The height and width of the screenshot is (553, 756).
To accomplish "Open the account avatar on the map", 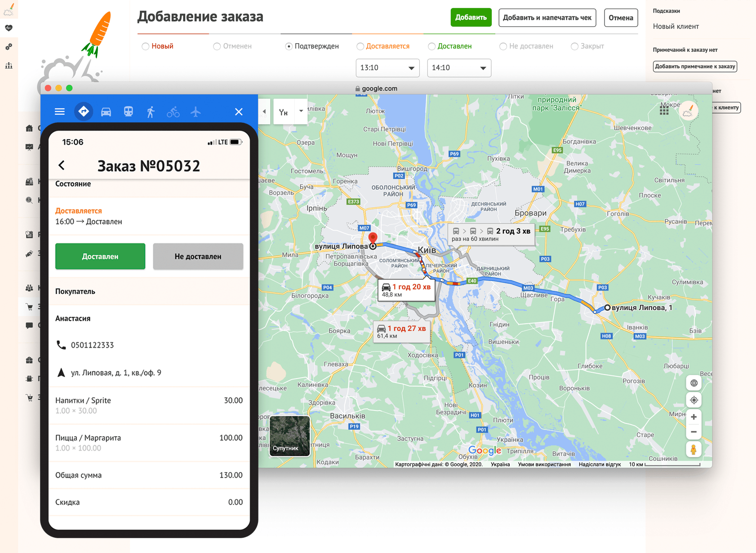I will (689, 111).
